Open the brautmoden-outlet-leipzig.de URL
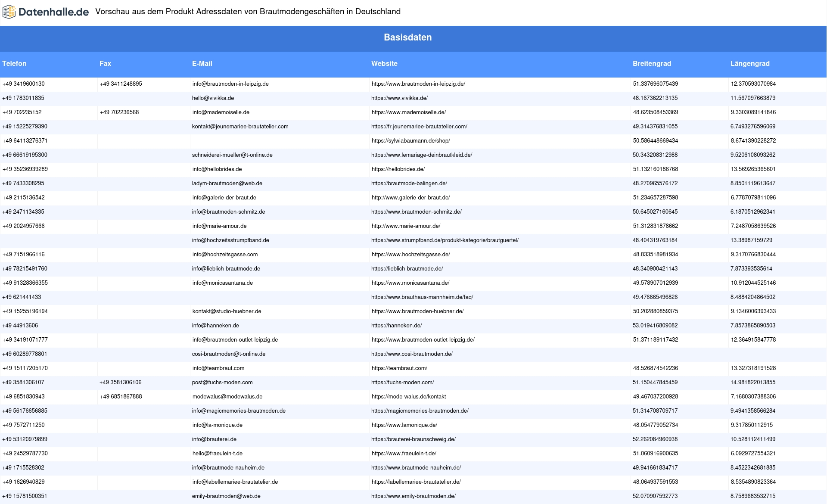This screenshot has width=827, height=504. point(423,340)
